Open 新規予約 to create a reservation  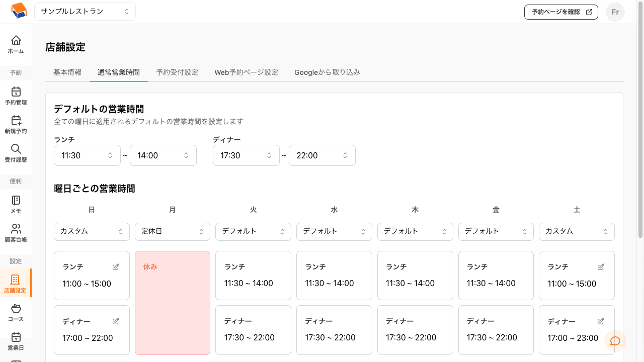point(16,126)
